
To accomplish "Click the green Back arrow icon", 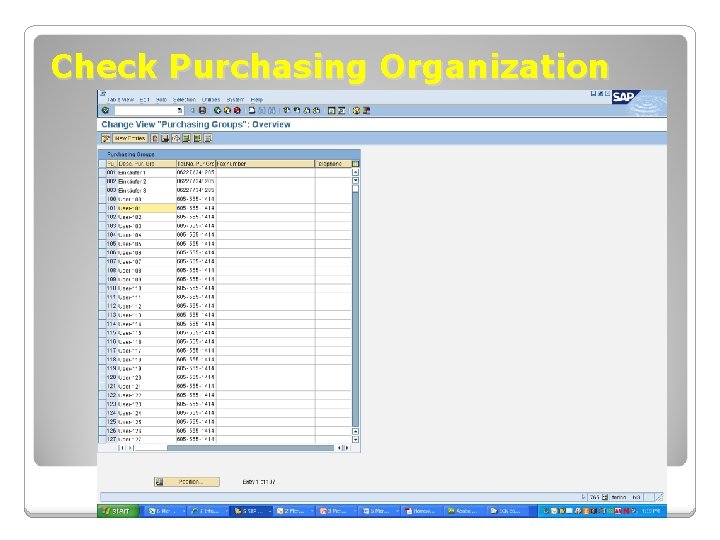I will [217, 110].
